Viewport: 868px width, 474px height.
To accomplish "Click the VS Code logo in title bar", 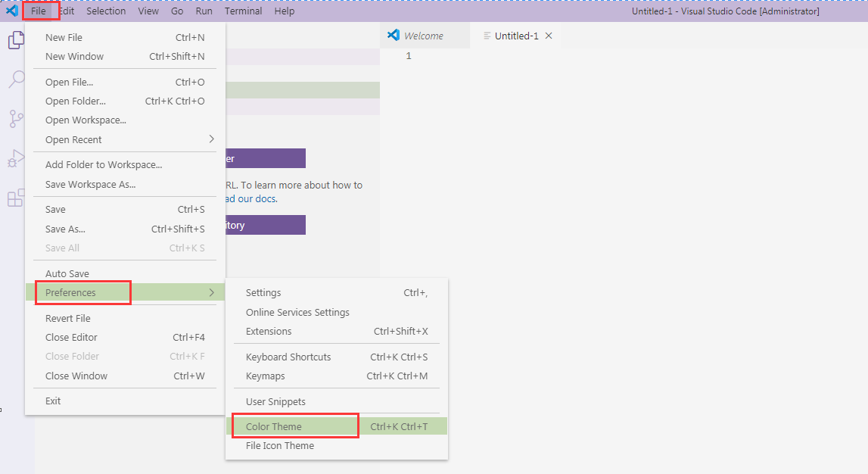I will coord(11,11).
